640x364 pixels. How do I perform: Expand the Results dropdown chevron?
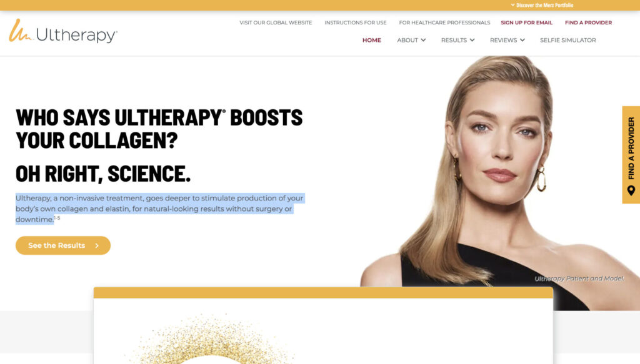[x=472, y=40]
